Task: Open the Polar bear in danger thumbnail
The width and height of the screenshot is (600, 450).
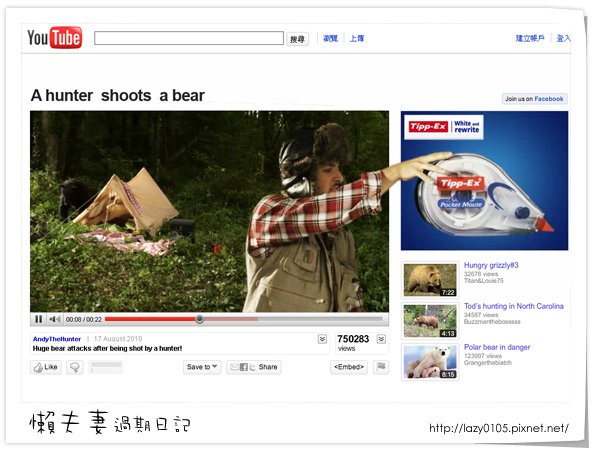Action: coord(430,362)
